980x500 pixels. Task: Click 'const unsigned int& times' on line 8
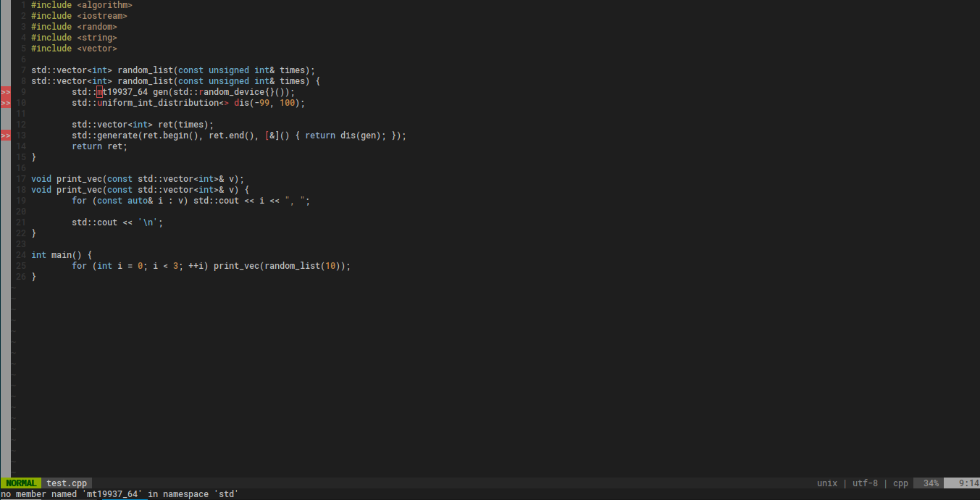[x=242, y=81]
